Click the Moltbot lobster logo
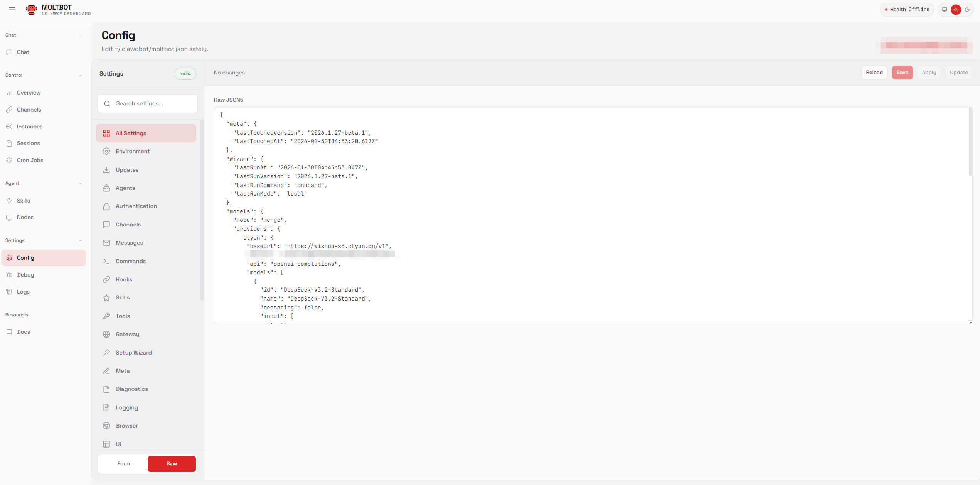 click(x=31, y=10)
